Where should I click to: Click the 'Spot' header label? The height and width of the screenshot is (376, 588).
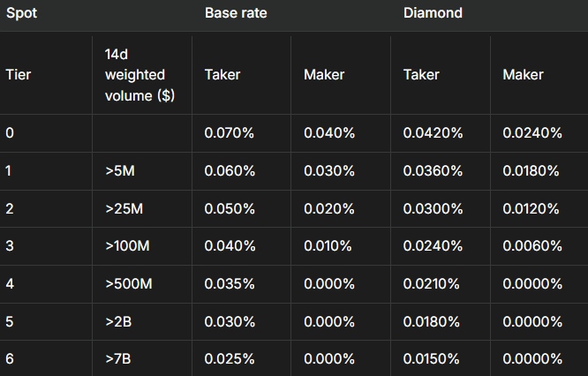[21, 13]
